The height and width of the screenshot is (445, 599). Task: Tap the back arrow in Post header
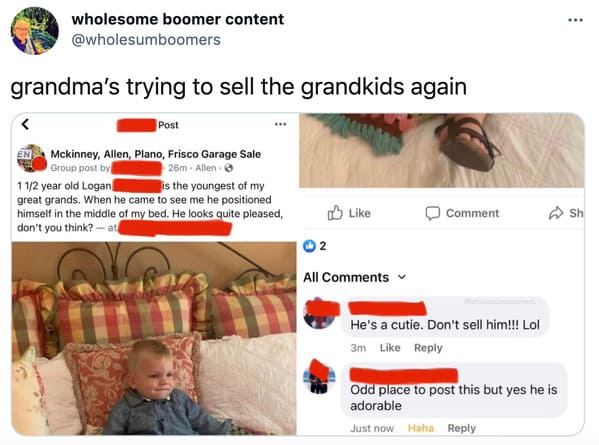click(x=25, y=124)
